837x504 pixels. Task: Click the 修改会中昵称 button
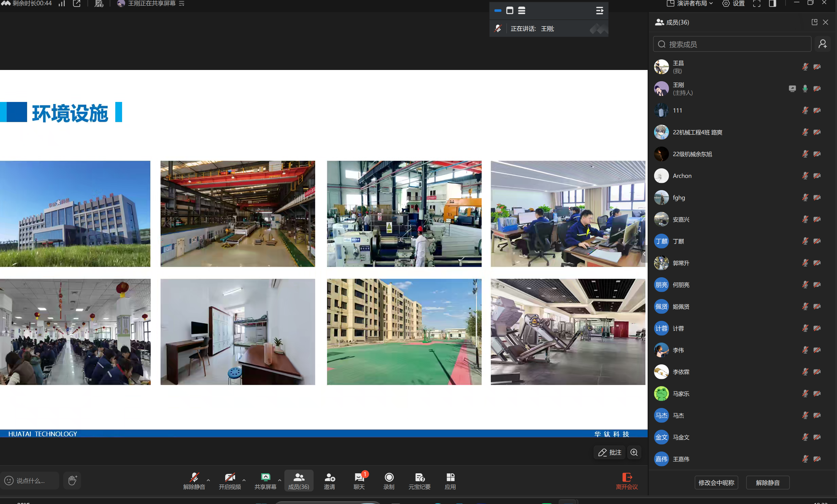(x=716, y=483)
